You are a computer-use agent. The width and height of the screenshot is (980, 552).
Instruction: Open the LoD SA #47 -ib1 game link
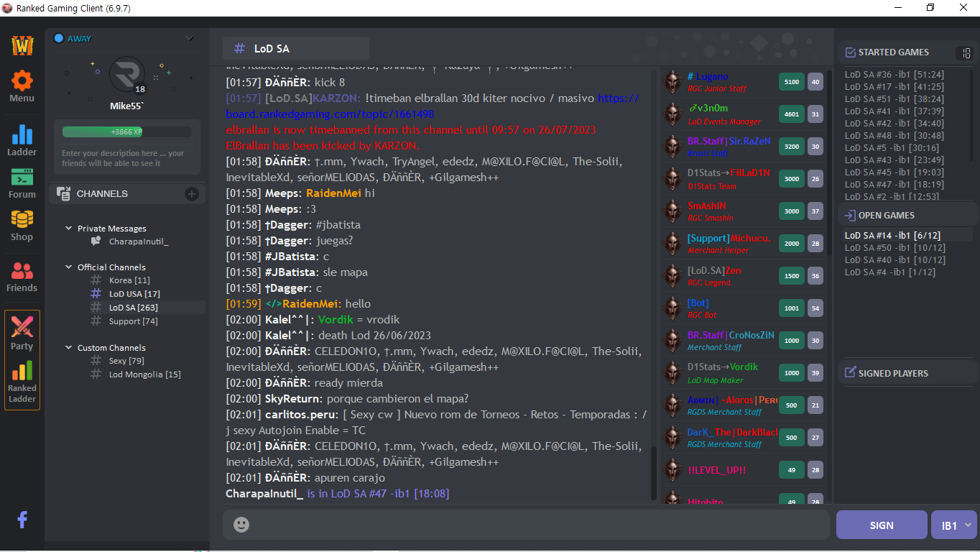pyautogui.click(x=389, y=494)
